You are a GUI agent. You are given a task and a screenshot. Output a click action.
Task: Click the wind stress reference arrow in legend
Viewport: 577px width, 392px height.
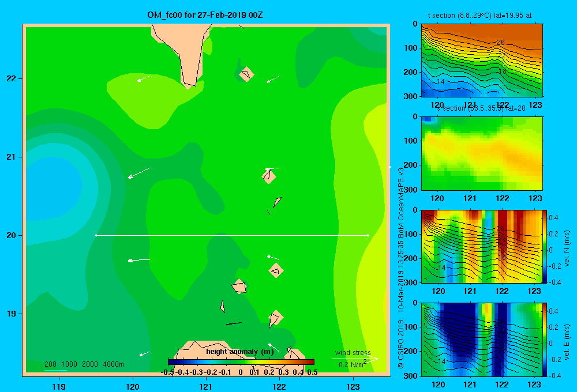pyautogui.click(x=354, y=359)
